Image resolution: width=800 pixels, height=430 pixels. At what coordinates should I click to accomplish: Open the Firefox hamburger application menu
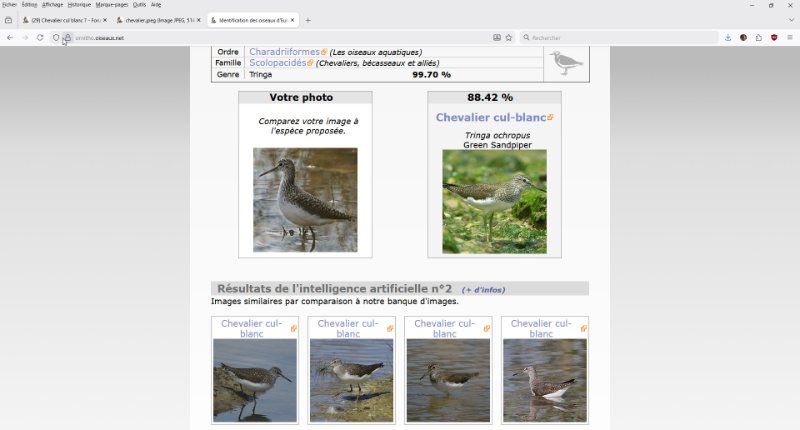coord(789,38)
